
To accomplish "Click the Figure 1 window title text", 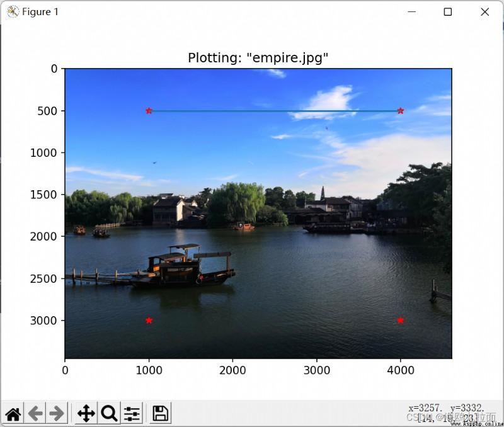I will (x=40, y=12).
